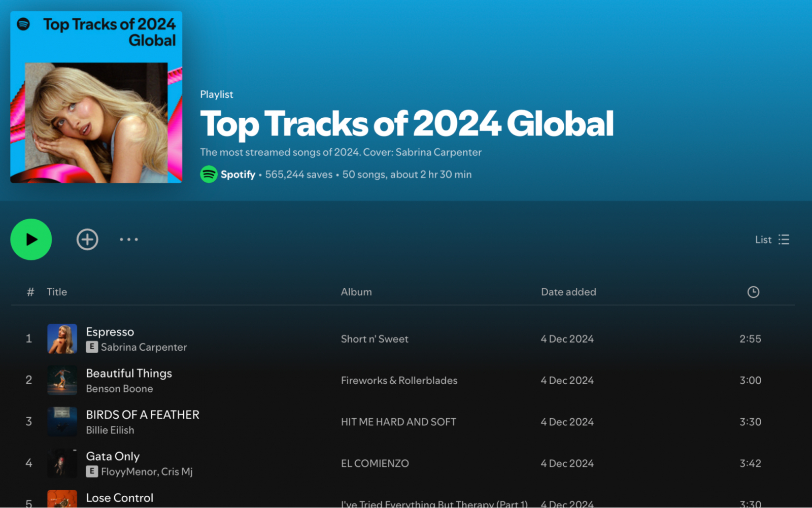Viewport: 812px width, 508px height.
Task: Select track number 2 in the list
Action: click(x=29, y=381)
